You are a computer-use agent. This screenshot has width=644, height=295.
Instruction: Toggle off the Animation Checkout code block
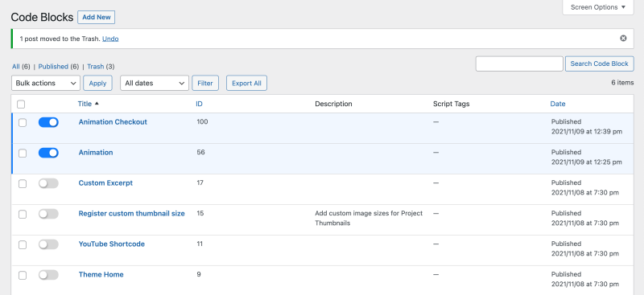[x=48, y=122]
